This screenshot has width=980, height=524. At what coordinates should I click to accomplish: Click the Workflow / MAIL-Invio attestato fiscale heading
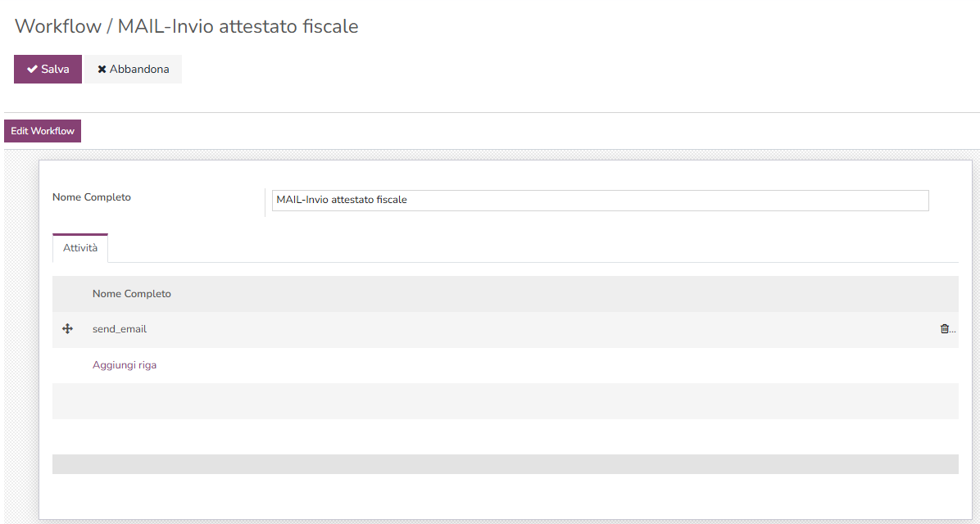186,25
